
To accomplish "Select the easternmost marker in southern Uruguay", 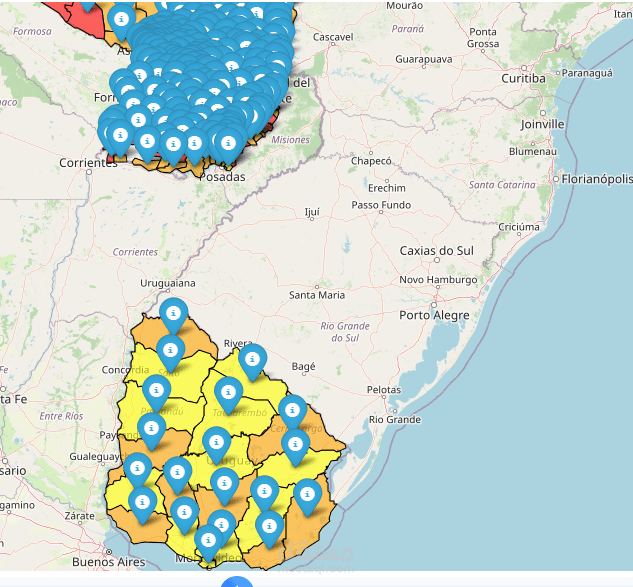I will click(x=308, y=495).
